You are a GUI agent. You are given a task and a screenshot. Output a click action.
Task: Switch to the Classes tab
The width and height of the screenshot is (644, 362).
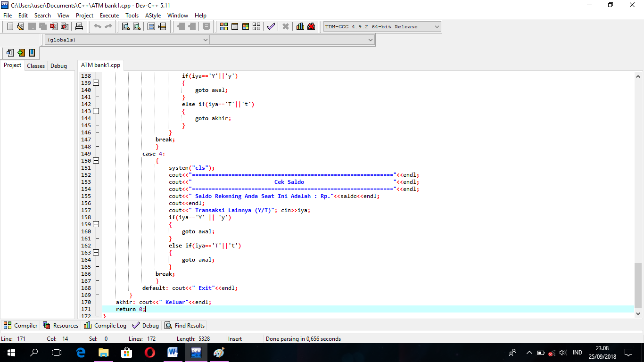pyautogui.click(x=35, y=66)
